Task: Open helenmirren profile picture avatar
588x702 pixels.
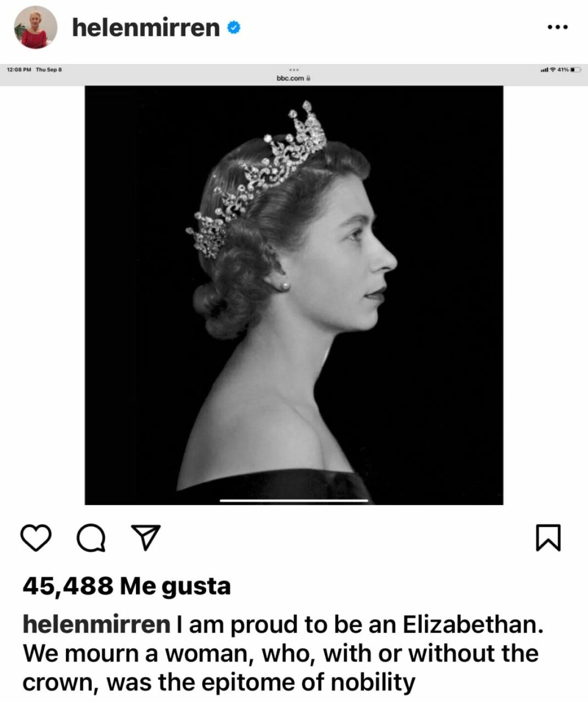Action: pos(35,27)
